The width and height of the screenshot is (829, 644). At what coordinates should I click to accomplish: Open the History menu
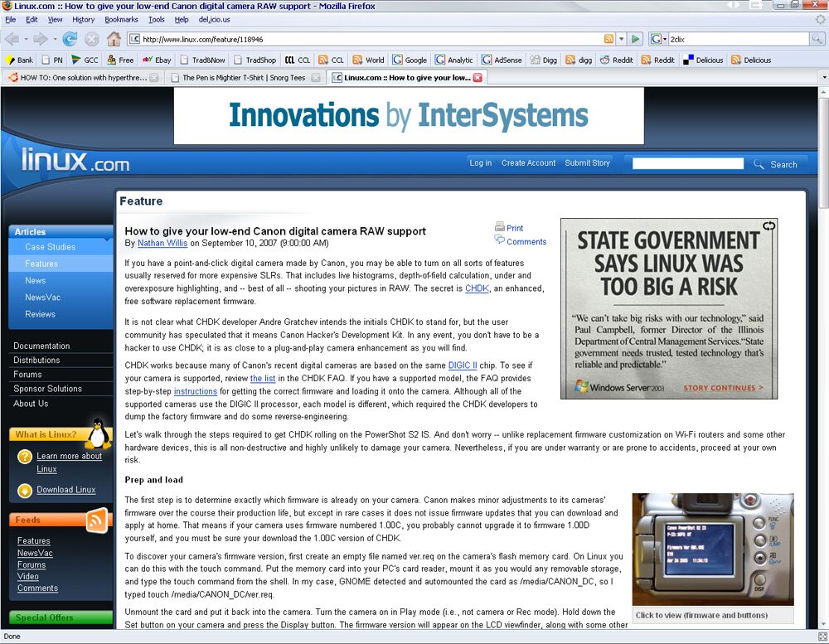[84, 20]
